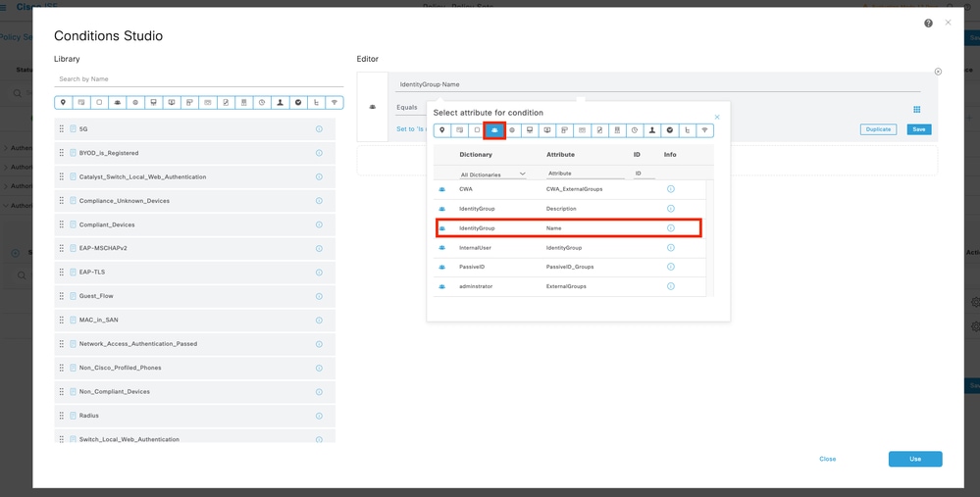The width and height of the screenshot is (980, 497).
Task: Remove condition with circled X in Editor
Action: [938, 72]
